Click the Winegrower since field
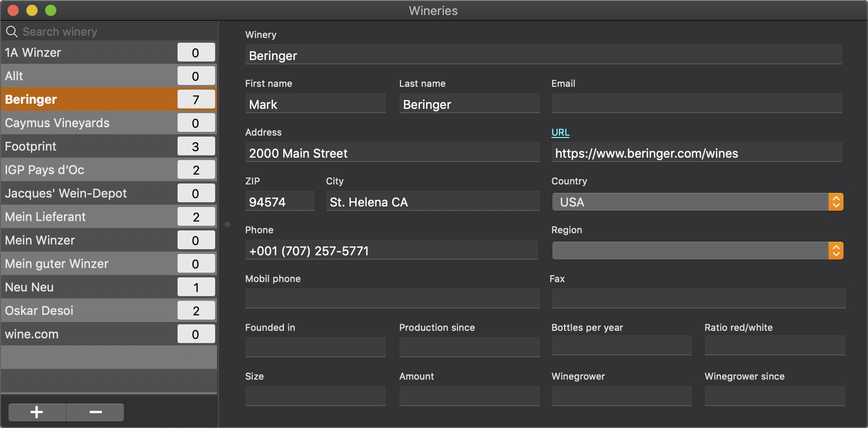 775,396
